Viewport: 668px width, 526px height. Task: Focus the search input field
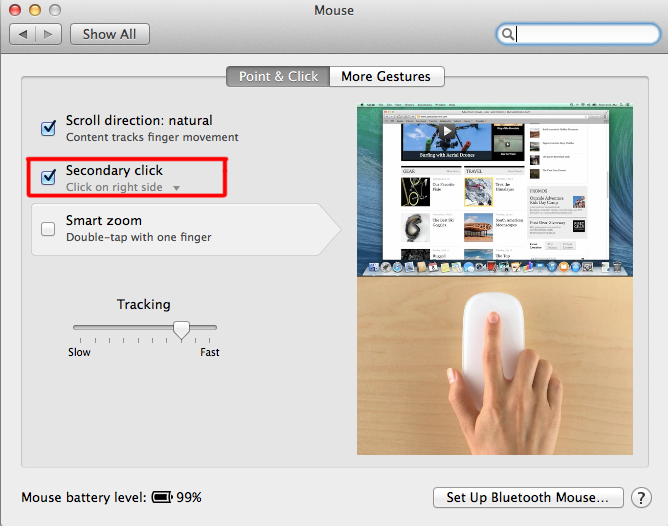[x=578, y=34]
